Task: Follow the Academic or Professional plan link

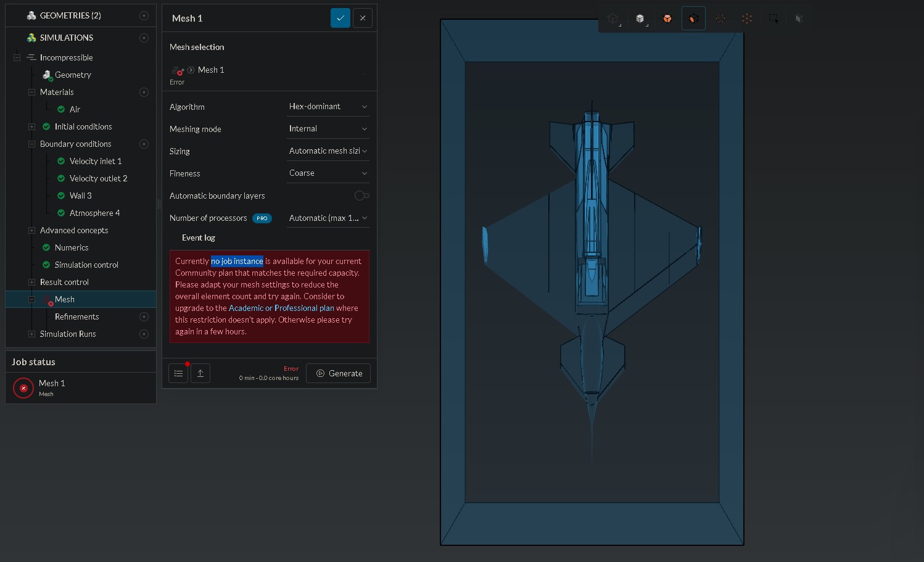Action: click(x=281, y=308)
